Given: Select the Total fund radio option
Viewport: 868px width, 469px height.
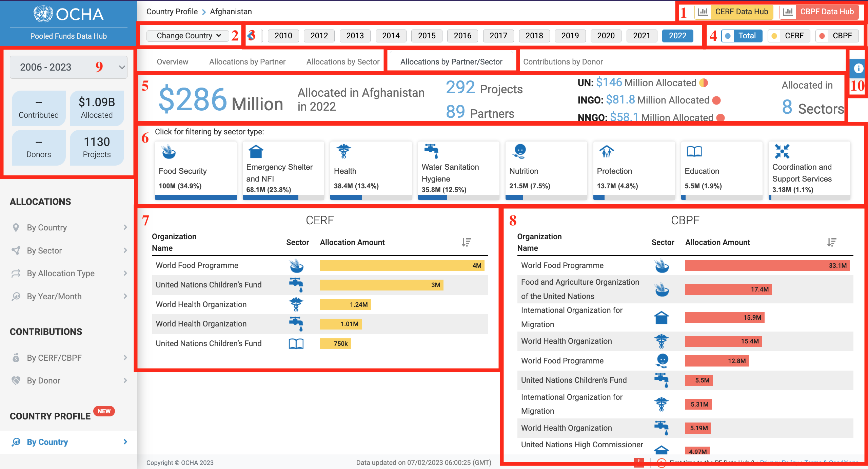Looking at the screenshot, I should coord(742,36).
